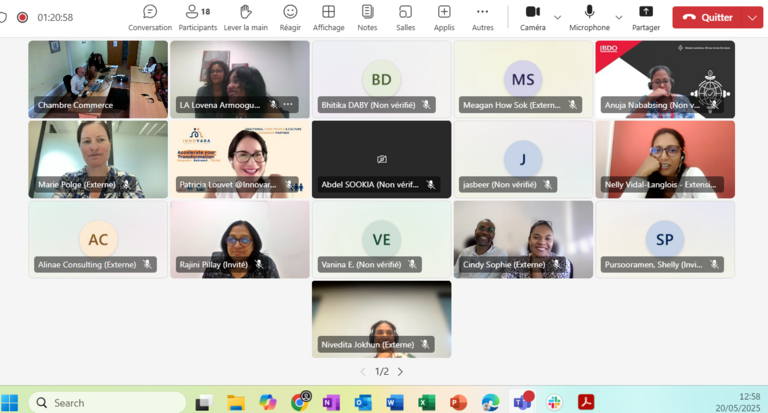
Task: Select Patricia Louvet's video tile
Action: point(240,158)
